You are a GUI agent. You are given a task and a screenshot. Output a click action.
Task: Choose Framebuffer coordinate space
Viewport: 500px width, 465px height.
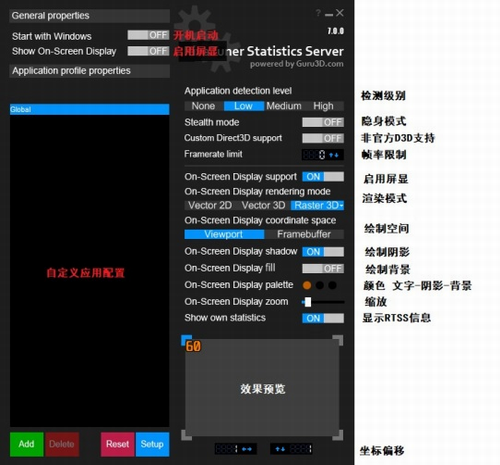tap(304, 234)
